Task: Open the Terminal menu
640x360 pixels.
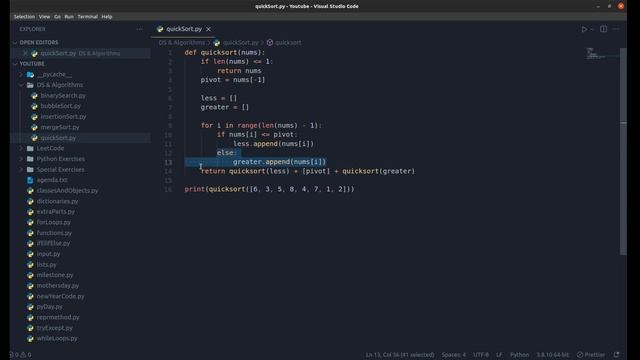Action: tap(87, 17)
